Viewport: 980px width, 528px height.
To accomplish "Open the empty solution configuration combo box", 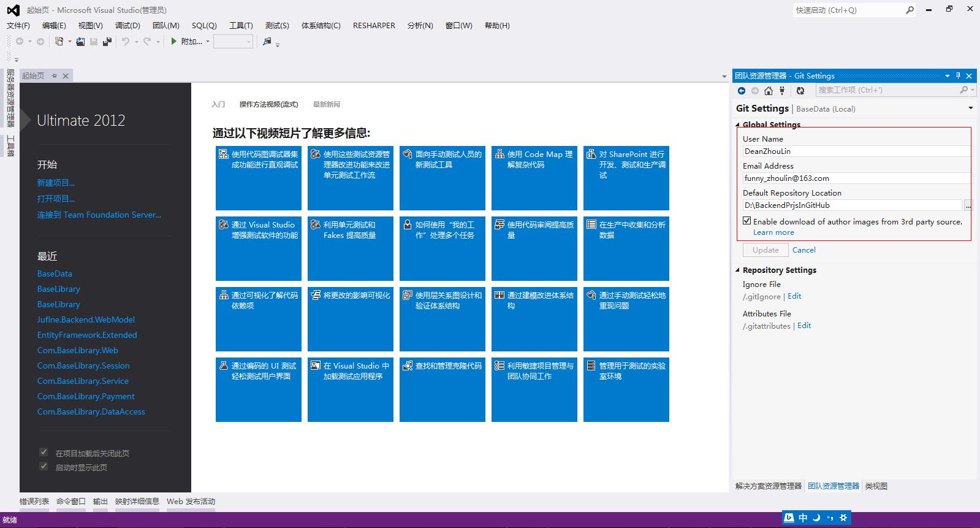I will [x=233, y=42].
